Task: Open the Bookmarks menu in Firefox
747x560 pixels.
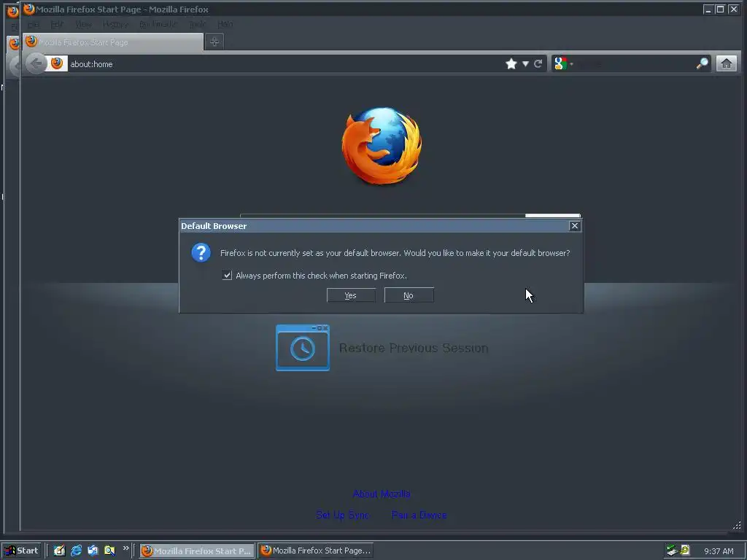Action: click(158, 24)
